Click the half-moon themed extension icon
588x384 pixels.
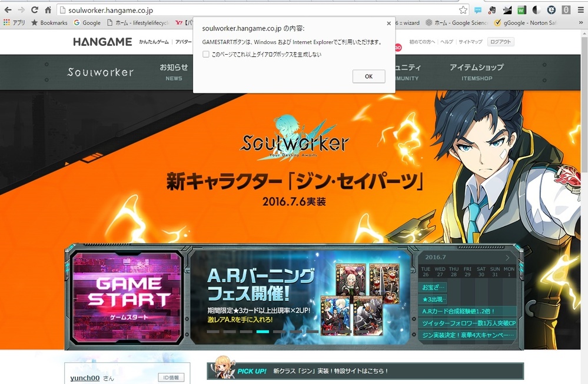pos(537,10)
